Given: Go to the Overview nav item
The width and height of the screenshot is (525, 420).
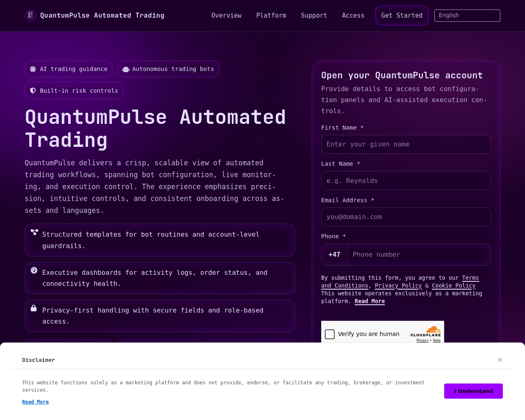Looking at the screenshot, I should [x=226, y=16].
